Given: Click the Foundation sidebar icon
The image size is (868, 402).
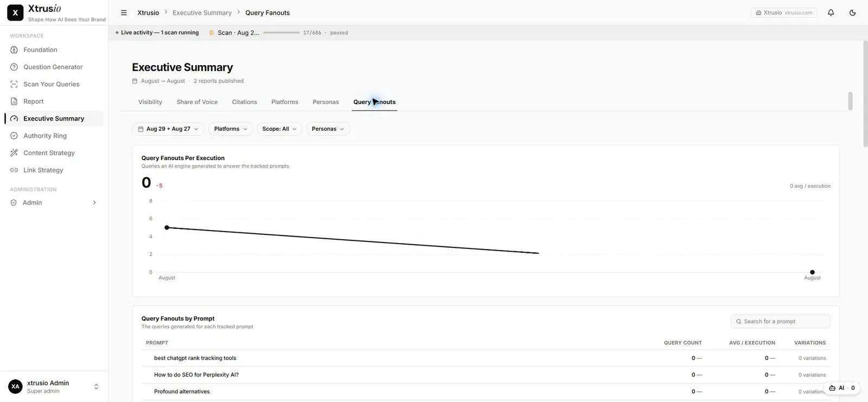Looking at the screenshot, I should 14,50.
